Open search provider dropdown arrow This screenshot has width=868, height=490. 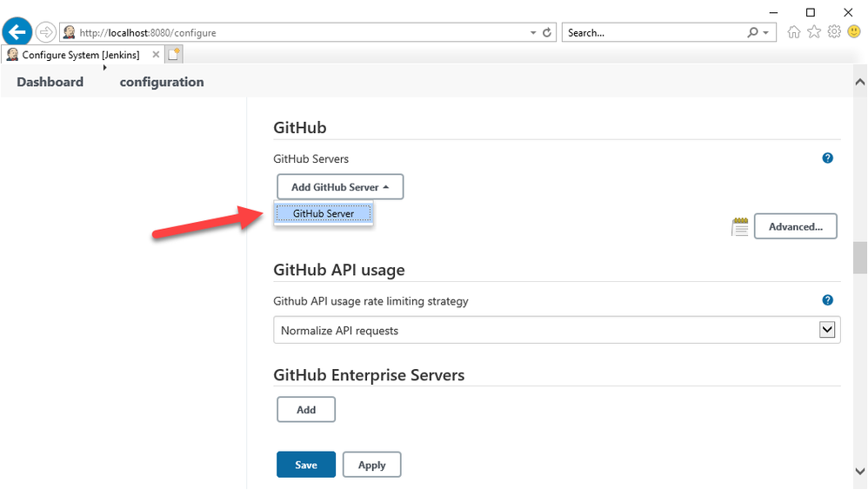click(x=766, y=33)
